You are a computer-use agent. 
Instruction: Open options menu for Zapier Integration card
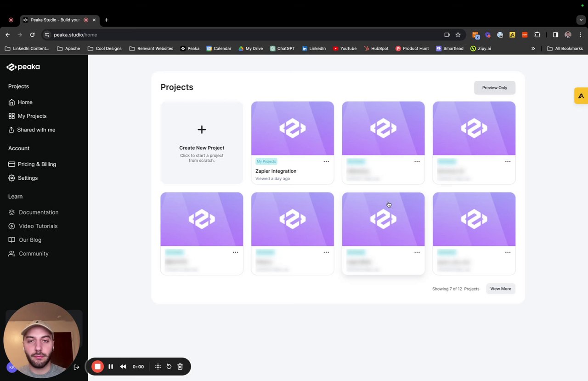coord(326,161)
